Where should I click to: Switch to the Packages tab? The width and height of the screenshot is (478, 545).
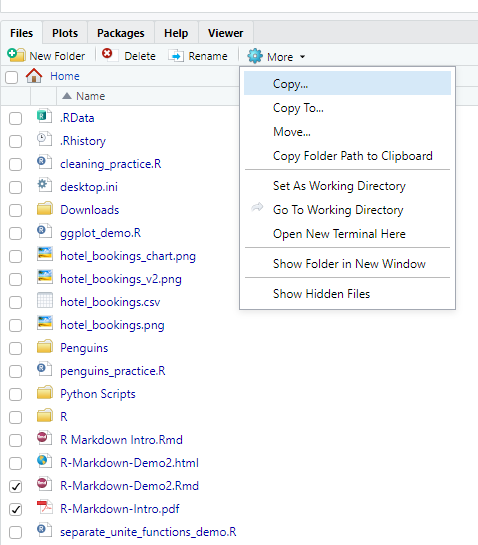(x=121, y=33)
